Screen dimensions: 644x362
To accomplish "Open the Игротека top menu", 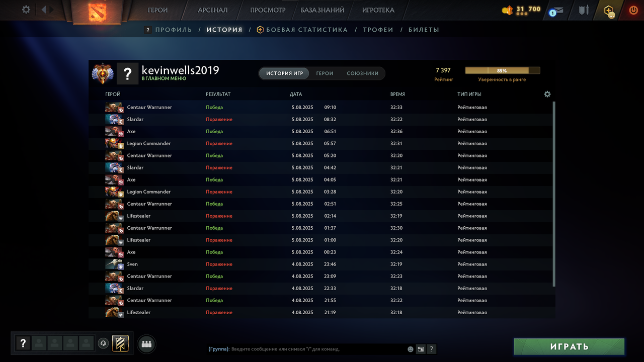I will 378,10.
